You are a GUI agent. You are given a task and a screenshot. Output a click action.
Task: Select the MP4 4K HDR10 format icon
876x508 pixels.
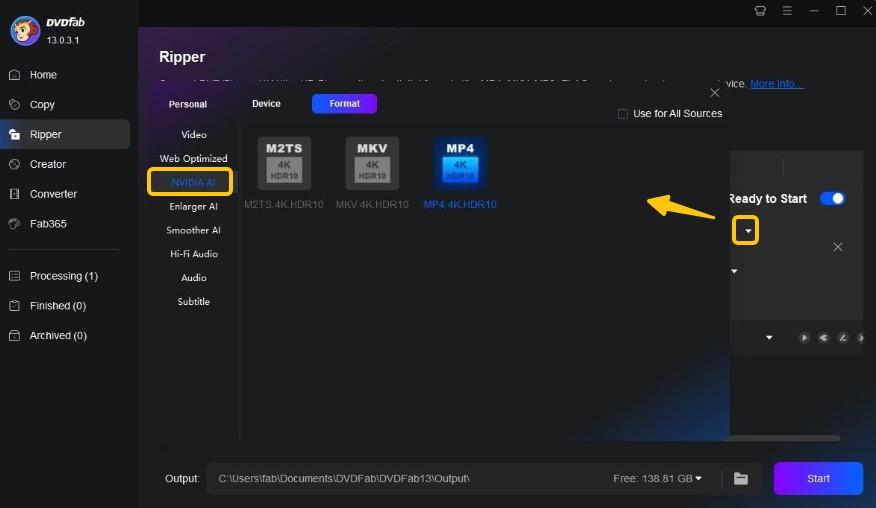[x=460, y=163]
